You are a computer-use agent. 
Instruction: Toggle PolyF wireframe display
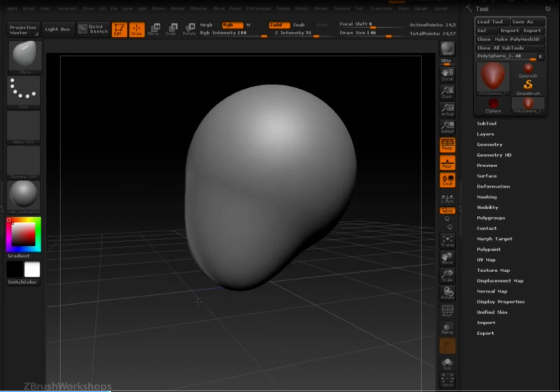point(447,310)
